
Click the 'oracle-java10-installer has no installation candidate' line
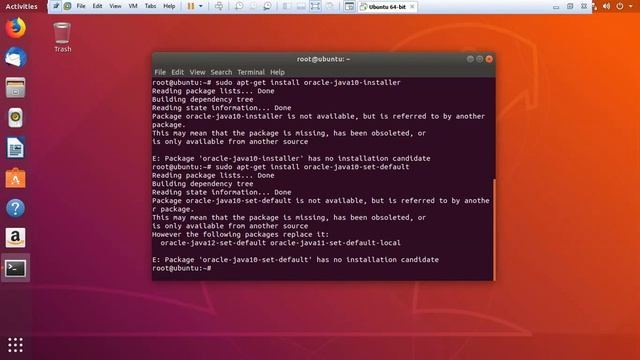click(291, 158)
